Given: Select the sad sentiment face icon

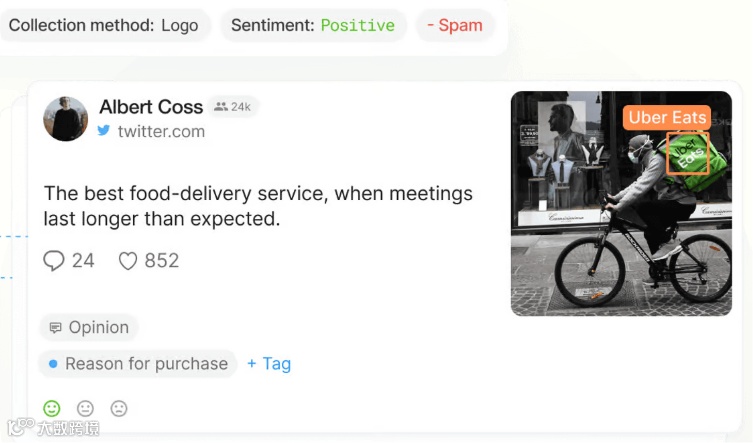Looking at the screenshot, I should (119, 408).
